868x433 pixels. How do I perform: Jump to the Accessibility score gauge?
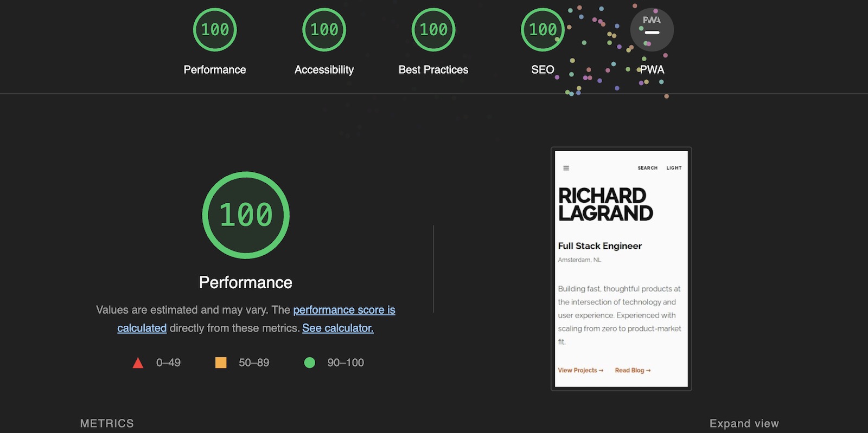pos(324,30)
